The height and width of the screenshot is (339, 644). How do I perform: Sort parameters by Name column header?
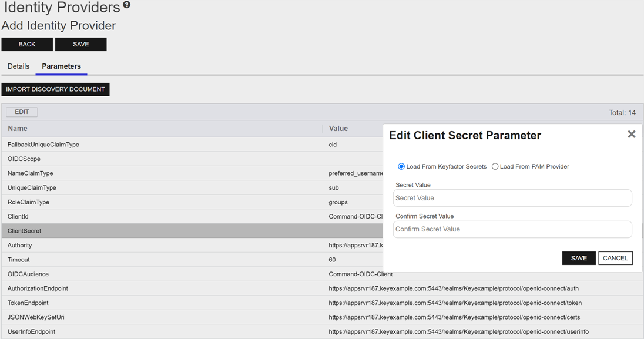18,129
